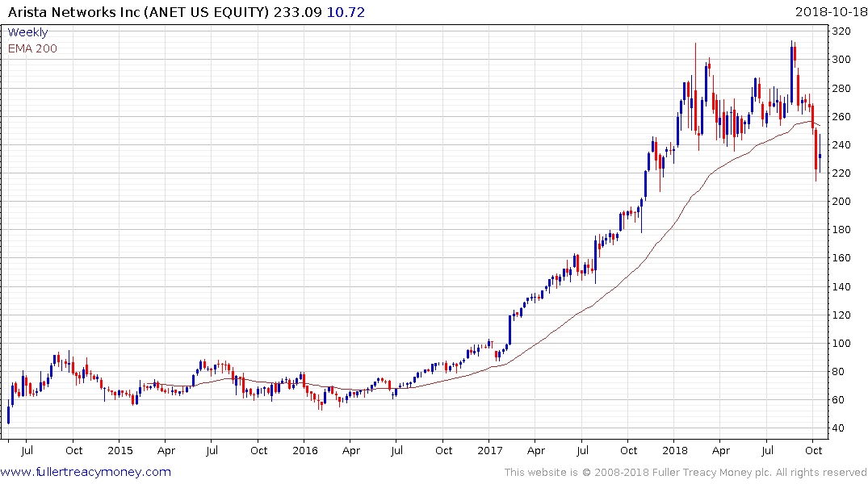Select the last price value 233.09

click(297, 12)
